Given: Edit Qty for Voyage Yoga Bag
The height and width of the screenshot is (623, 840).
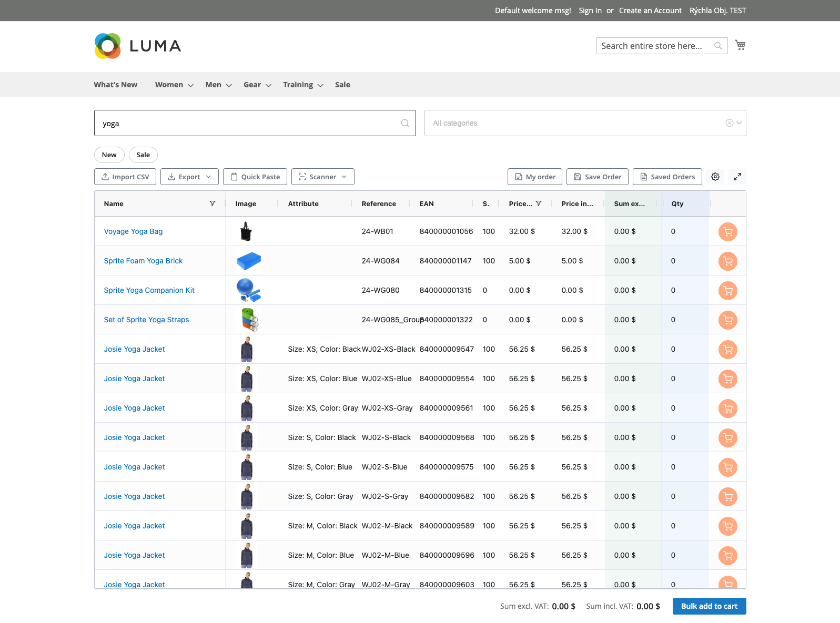Looking at the screenshot, I should pyautogui.click(x=686, y=231).
